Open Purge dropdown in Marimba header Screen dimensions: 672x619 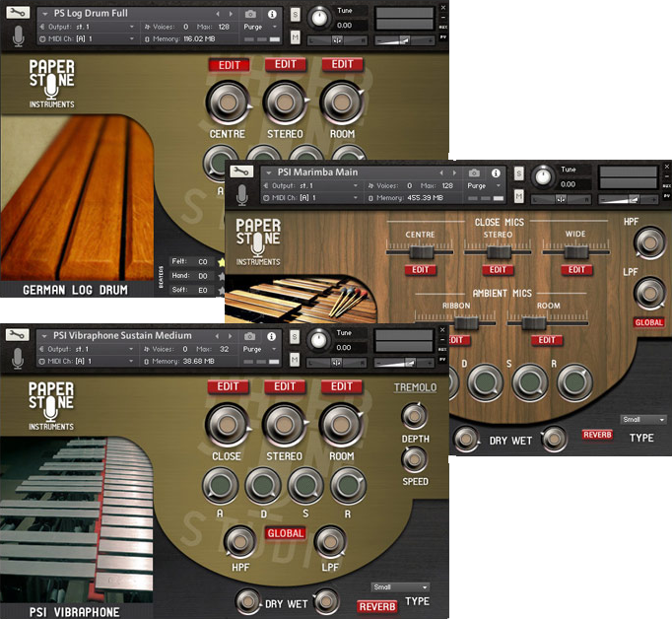click(x=484, y=185)
